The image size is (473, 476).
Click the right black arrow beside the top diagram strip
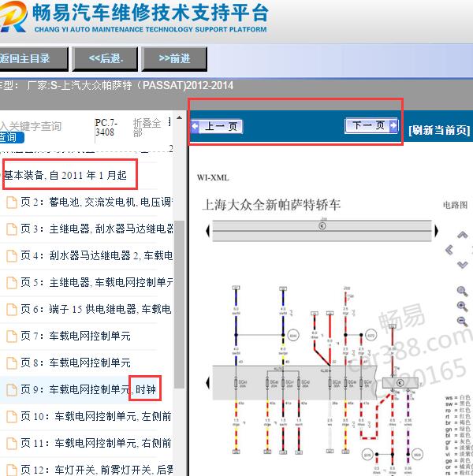tap(436, 231)
